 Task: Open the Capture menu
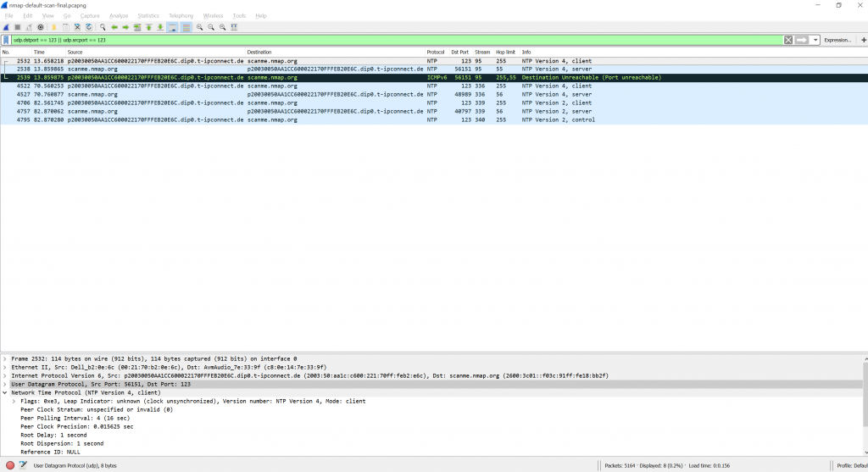(x=90, y=15)
